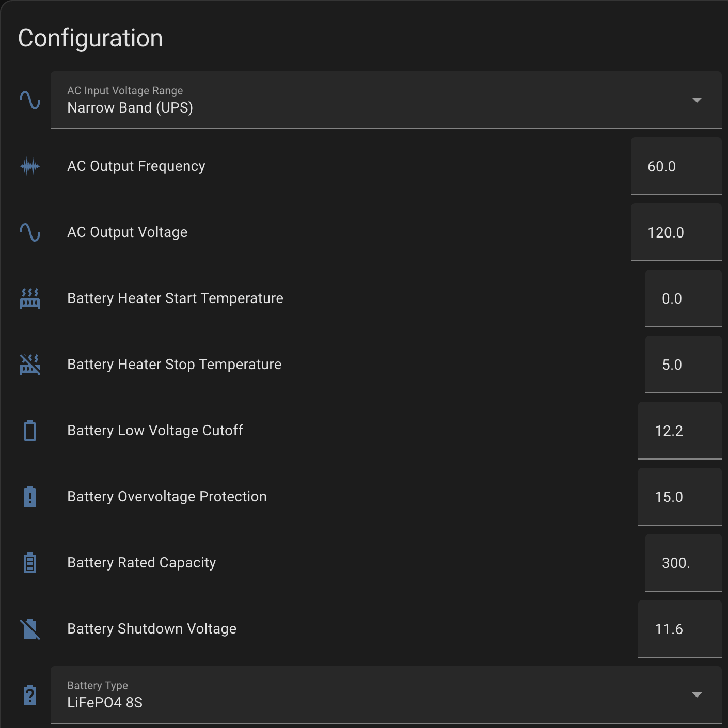Viewport: 728px width, 728px height.
Task: Click the crossed-out battery icon for Shutdown Voltage
Action: pos(30,629)
